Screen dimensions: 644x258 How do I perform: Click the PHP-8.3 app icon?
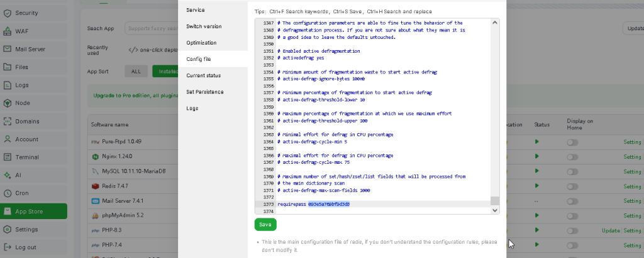(x=95, y=230)
